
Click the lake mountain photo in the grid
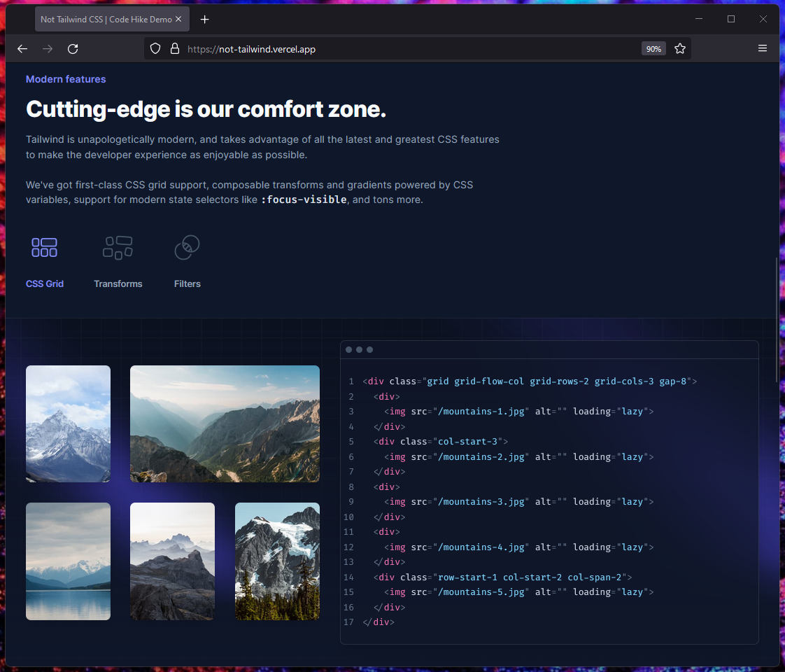[68, 561]
